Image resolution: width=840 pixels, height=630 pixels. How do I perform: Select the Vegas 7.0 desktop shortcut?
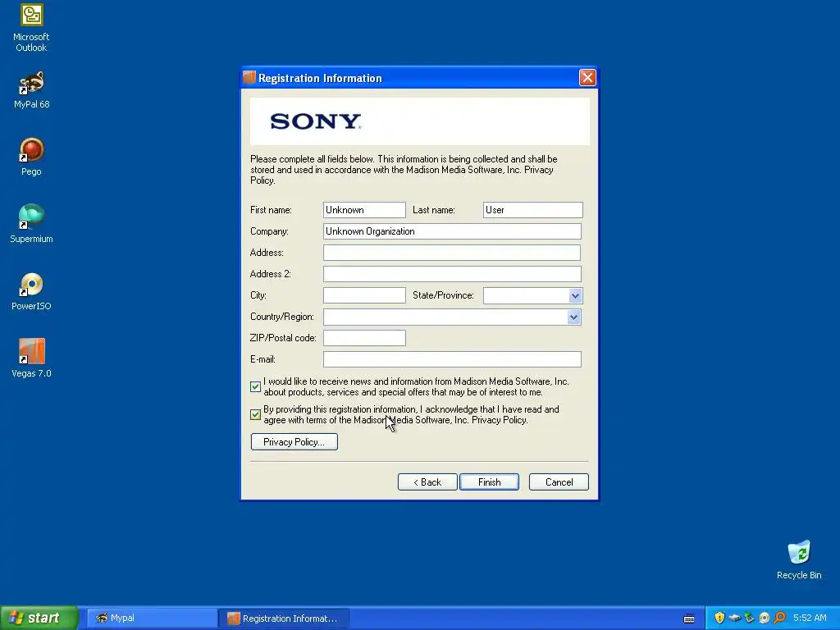31,358
